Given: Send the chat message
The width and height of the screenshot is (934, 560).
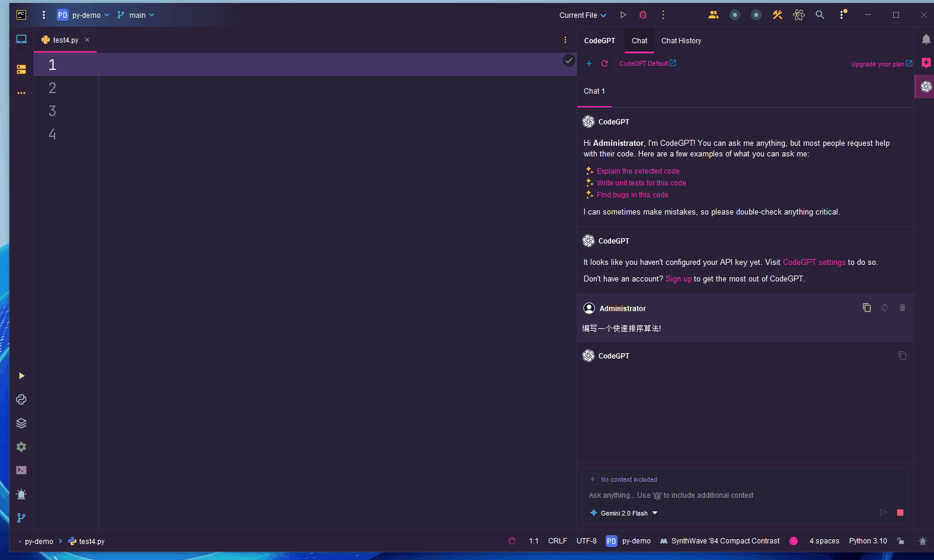Looking at the screenshot, I should click(883, 513).
